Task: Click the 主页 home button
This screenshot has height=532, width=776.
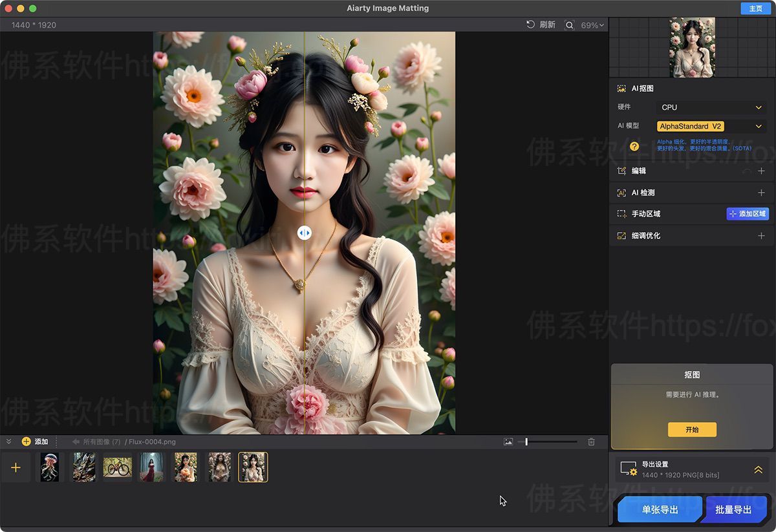Action: point(755,8)
